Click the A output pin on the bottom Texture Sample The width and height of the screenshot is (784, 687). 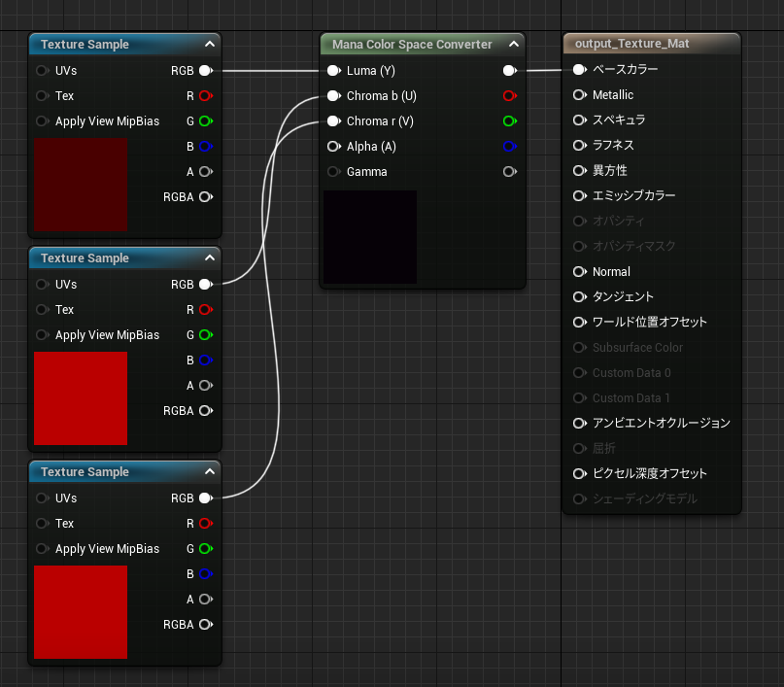(206, 599)
